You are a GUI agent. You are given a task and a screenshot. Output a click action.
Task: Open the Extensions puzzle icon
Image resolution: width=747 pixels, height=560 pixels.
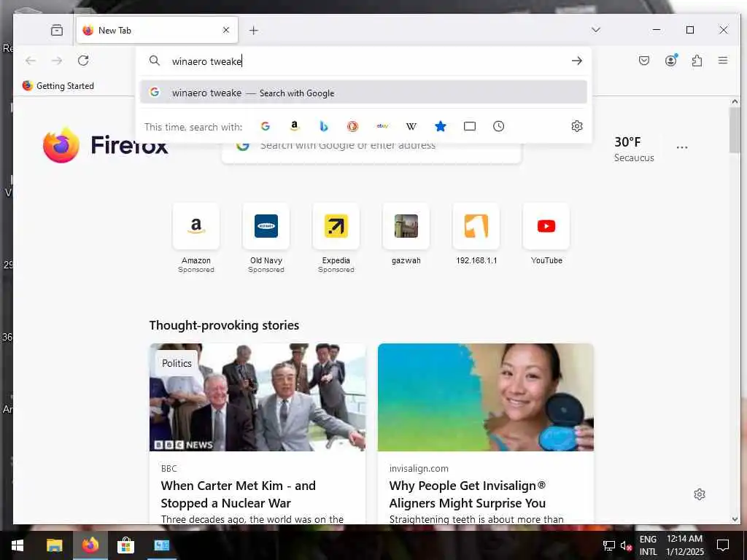[x=697, y=61]
